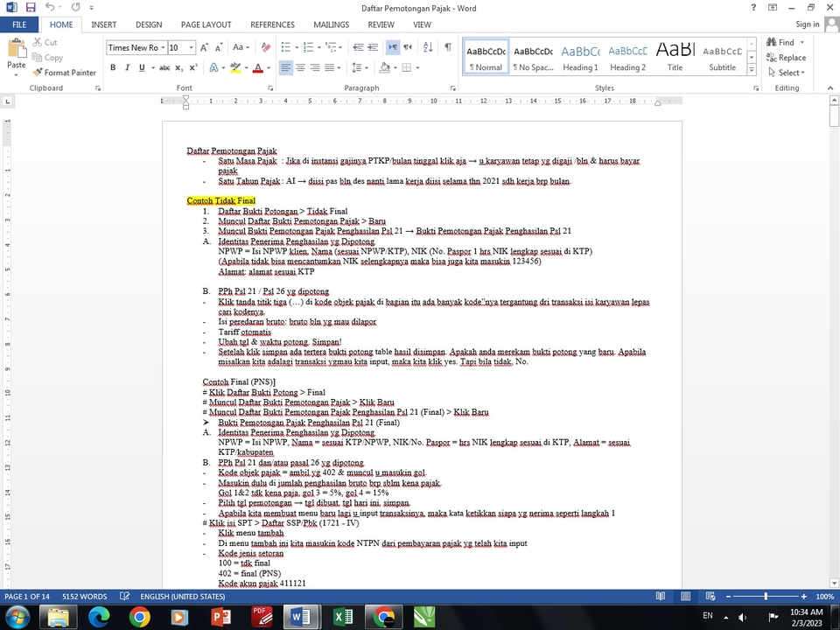Click proofing errors icon in status bar
Viewport: 840px width, 630px height.
click(124, 596)
